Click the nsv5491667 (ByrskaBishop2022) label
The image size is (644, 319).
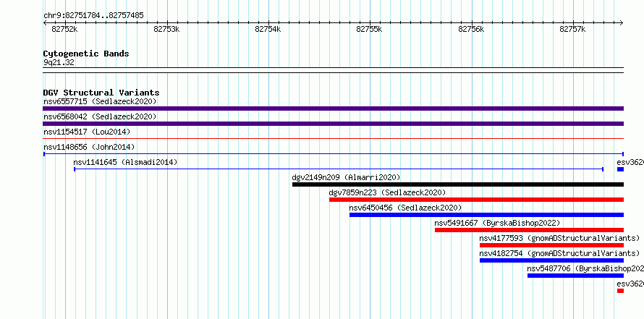click(x=497, y=223)
